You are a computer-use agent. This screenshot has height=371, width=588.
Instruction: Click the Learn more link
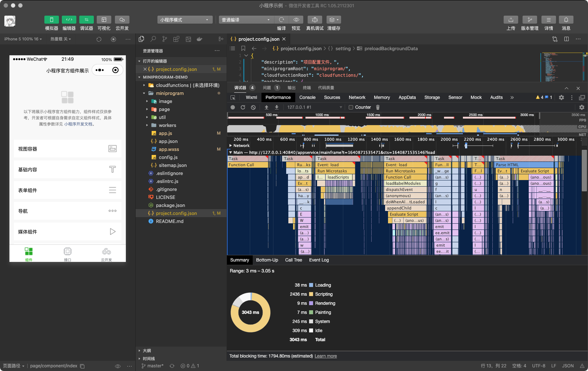pyautogui.click(x=325, y=356)
